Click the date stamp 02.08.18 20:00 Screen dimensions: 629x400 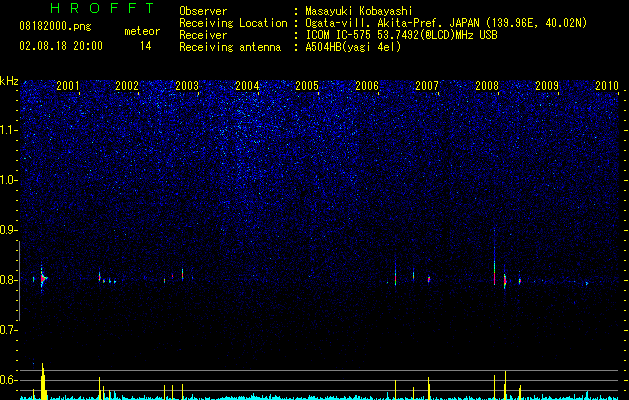(x=61, y=46)
